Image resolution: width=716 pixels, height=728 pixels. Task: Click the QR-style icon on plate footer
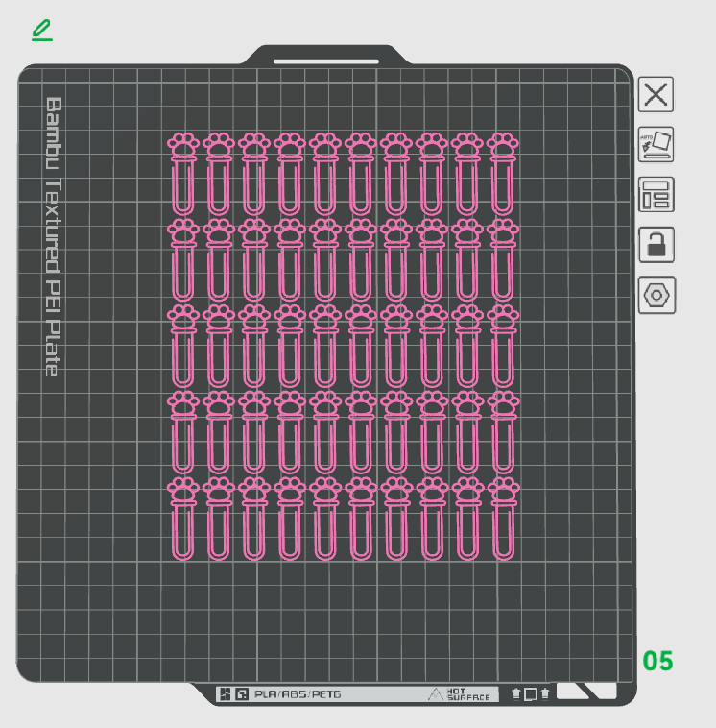[x=225, y=694]
